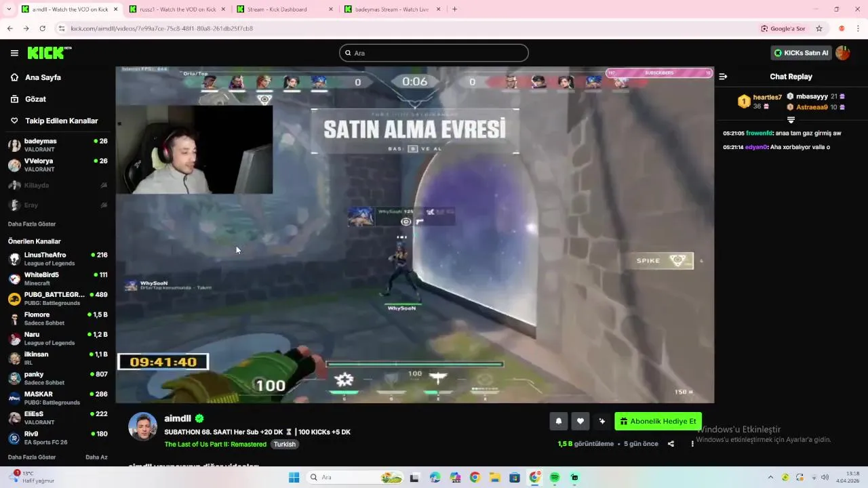Screen dimensions: 868x488
Task: Focus the Ara search field on Kick
Action: (434, 53)
